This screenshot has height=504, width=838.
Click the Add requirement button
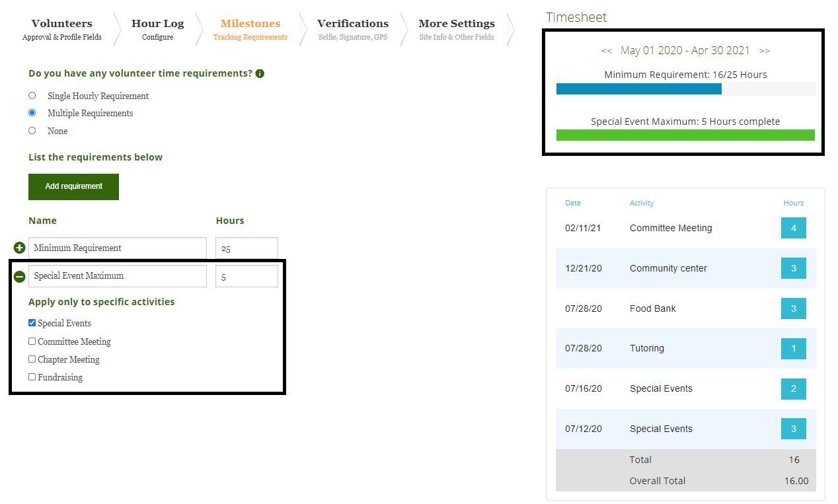pyautogui.click(x=73, y=187)
